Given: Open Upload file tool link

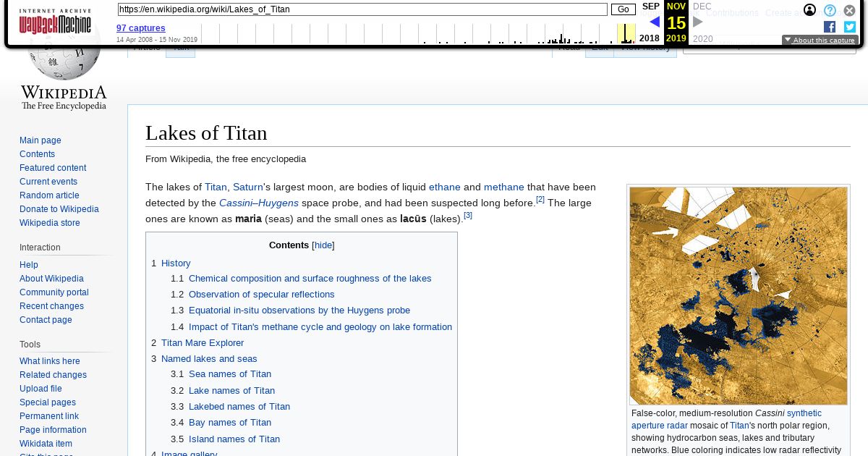Looking at the screenshot, I should point(41,389).
